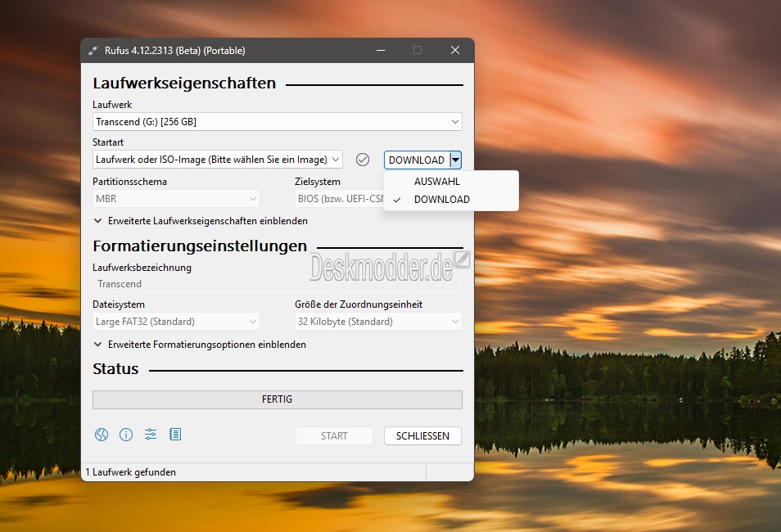Choose the checked DOWNLOAD menu entry

(x=441, y=200)
